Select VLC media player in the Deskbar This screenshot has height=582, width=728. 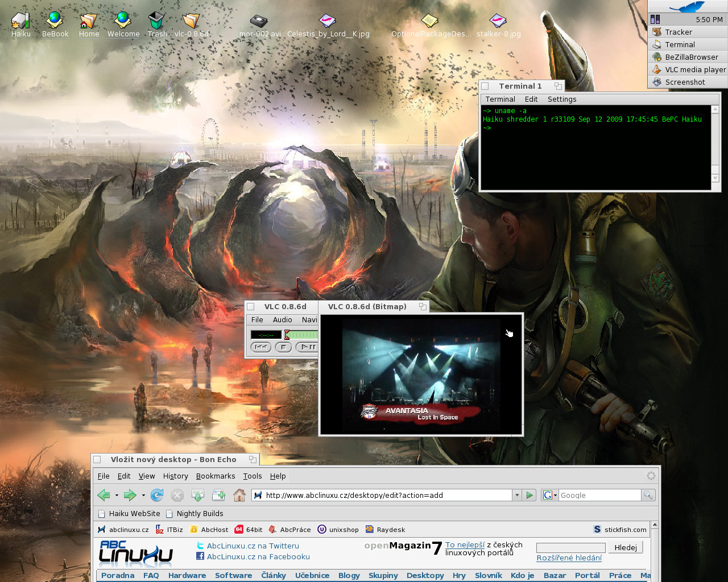[x=688, y=69]
